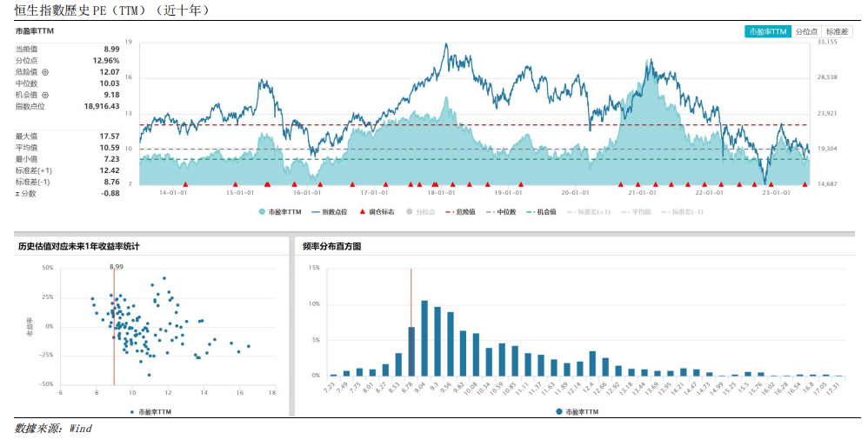Click the 标准差(-1) value 8.76
The image size is (868, 446).
(112, 182)
